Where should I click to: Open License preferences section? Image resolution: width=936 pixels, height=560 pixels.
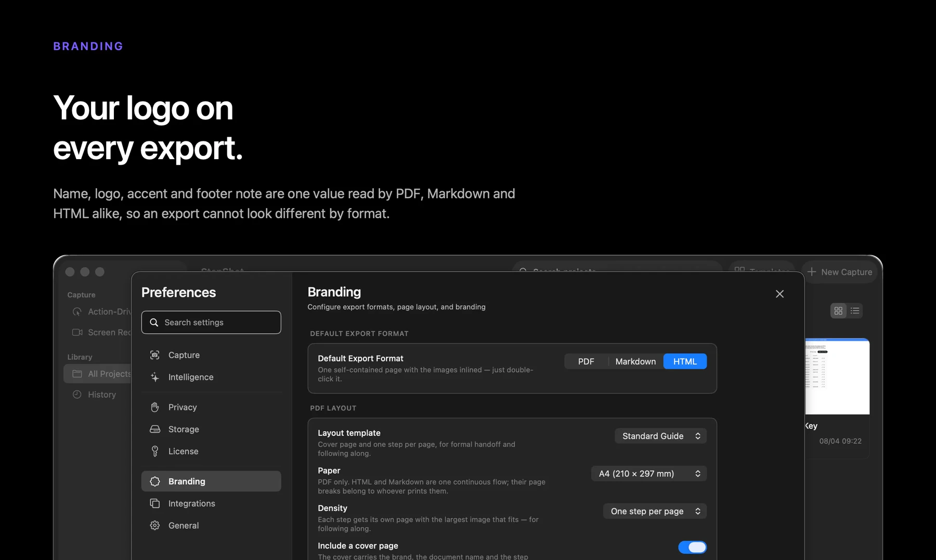[211, 451]
